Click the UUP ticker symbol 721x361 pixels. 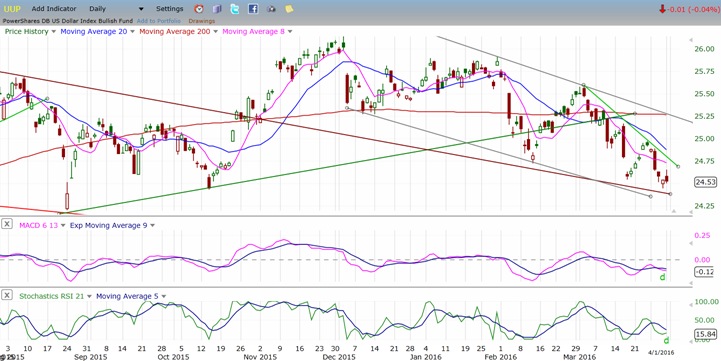coord(12,9)
